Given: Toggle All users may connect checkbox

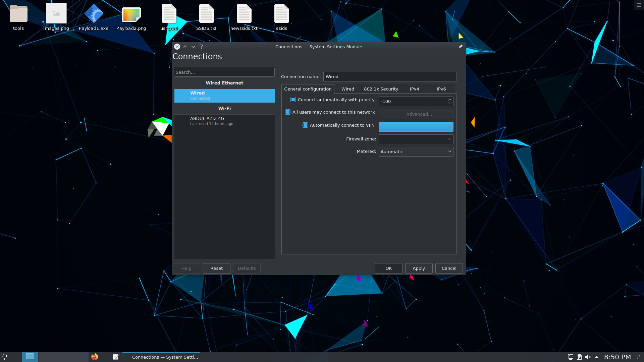Looking at the screenshot, I should [x=287, y=112].
